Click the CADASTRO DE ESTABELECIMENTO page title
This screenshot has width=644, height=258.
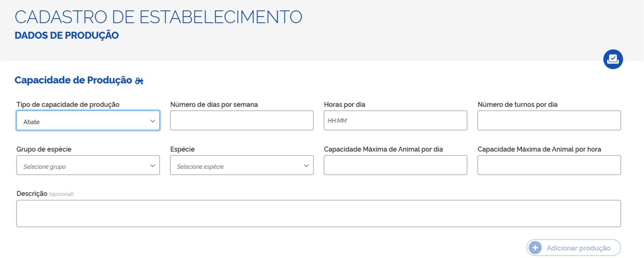158,17
